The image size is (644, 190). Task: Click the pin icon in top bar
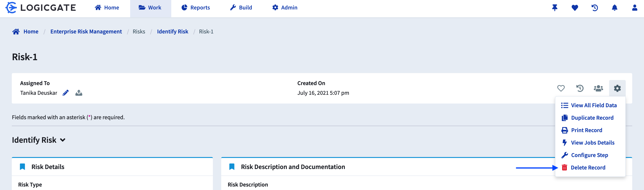pyautogui.click(x=555, y=8)
